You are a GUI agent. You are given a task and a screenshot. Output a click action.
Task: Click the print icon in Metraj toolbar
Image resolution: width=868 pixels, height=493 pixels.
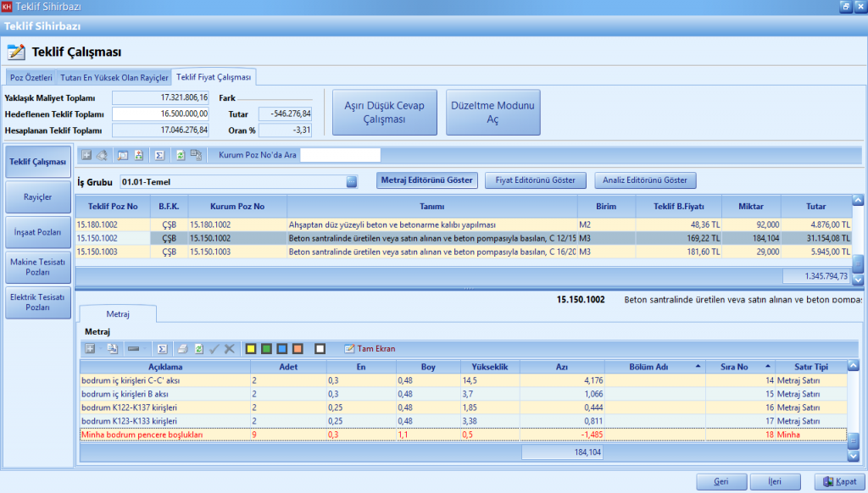(x=182, y=348)
